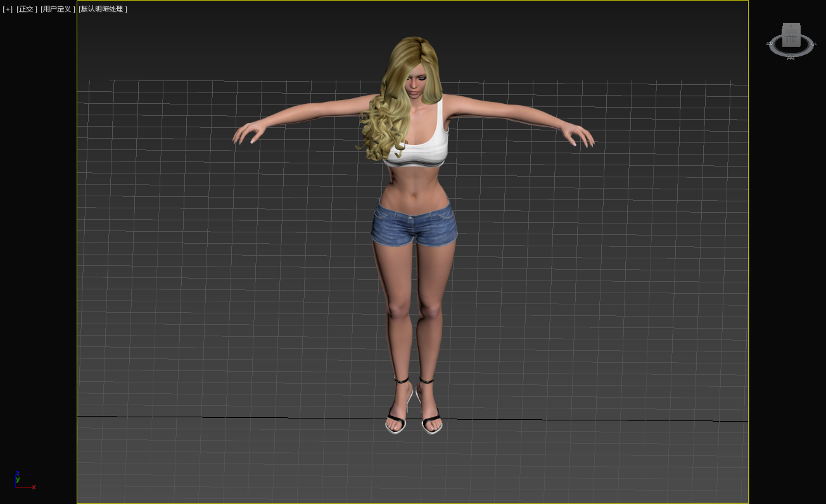Select the model's denim shorts
This screenshot has height=504, width=826.
(414, 225)
